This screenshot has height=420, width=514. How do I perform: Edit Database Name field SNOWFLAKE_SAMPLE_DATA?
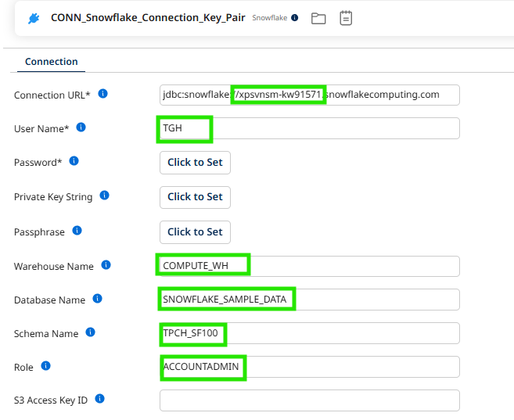coord(310,300)
